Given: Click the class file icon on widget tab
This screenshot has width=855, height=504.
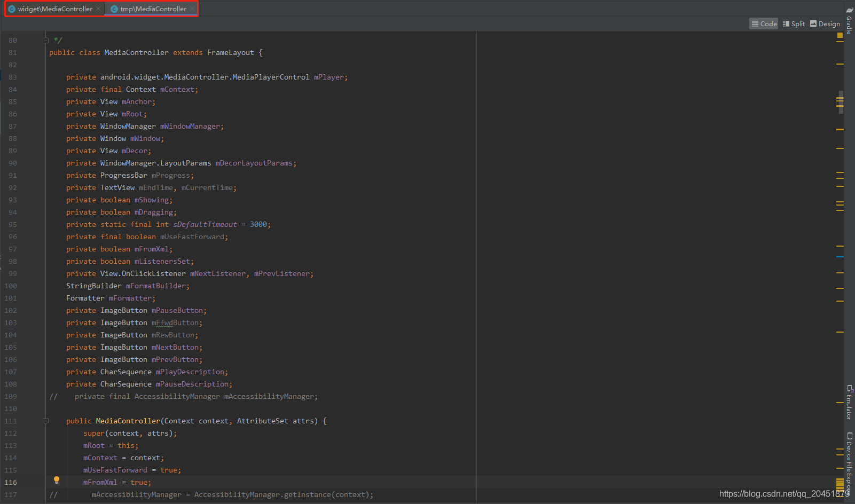Looking at the screenshot, I should click(x=12, y=9).
